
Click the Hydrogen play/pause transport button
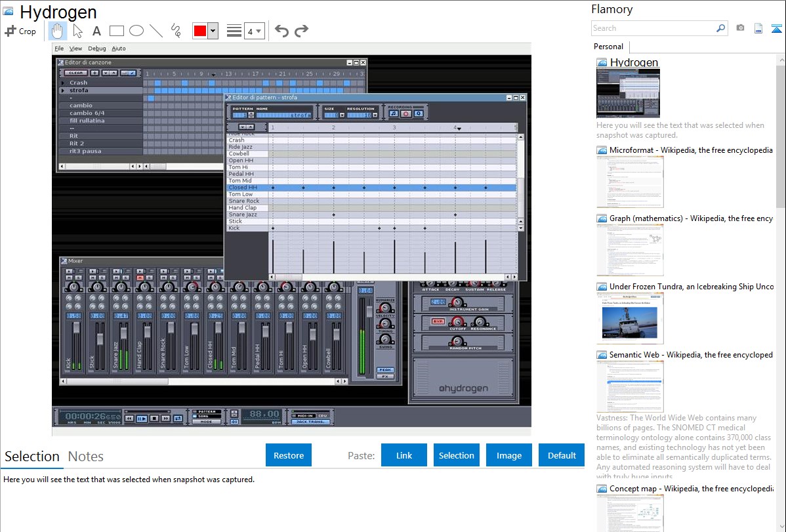142,418
